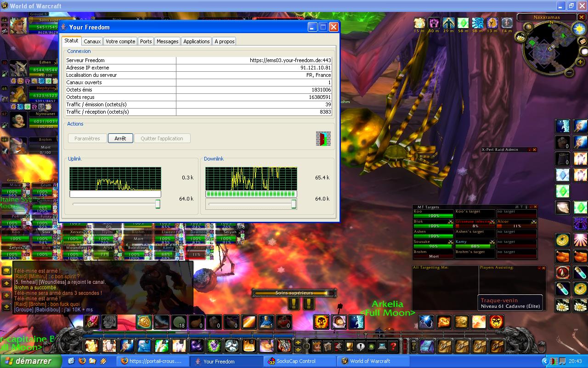Click the Paramètres button
This screenshot has height=368, width=588.
87,138
